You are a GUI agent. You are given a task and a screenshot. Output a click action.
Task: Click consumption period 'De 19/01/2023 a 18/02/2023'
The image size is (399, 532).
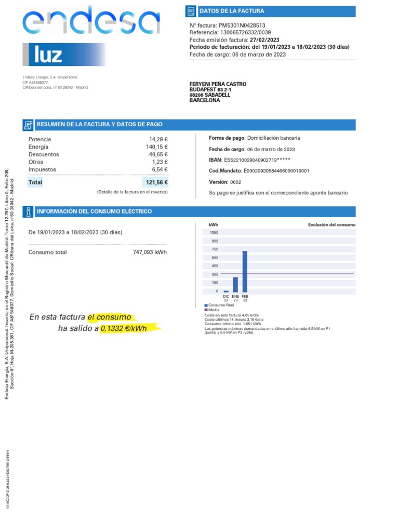point(75,232)
